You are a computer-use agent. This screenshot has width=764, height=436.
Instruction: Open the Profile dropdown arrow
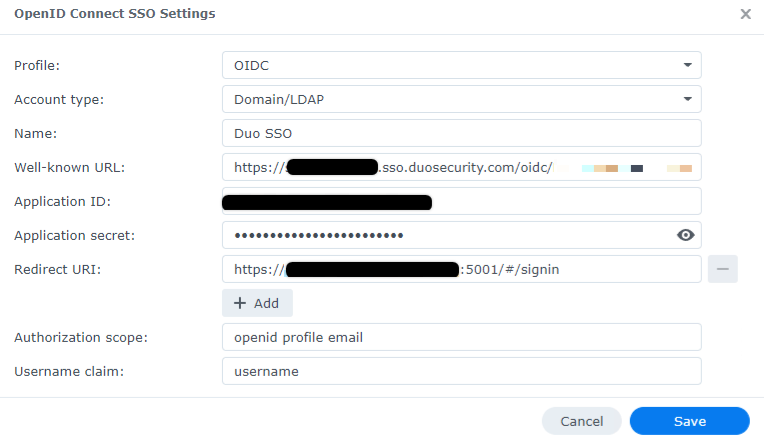(x=688, y=65)
